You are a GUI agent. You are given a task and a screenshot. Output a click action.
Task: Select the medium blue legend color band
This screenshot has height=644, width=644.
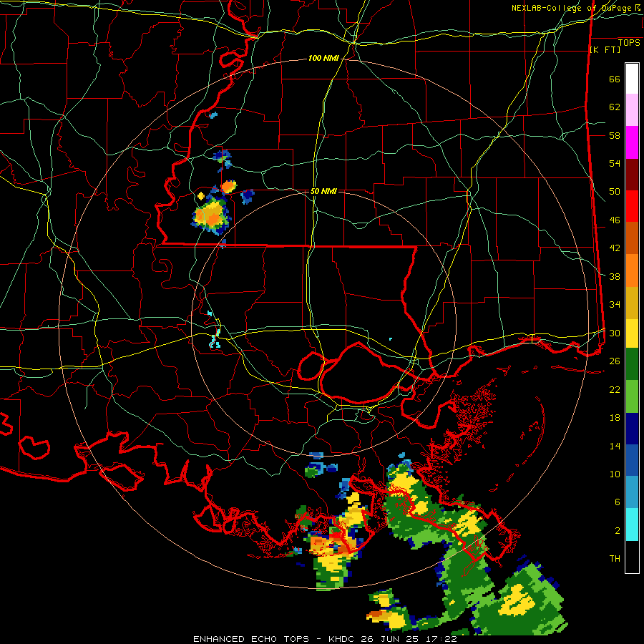pos(632,460)
